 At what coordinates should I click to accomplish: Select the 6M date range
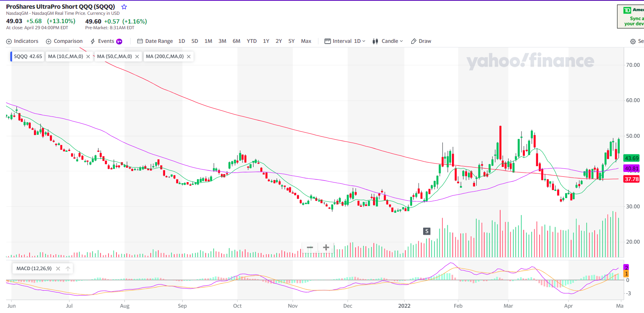(236, 41)
